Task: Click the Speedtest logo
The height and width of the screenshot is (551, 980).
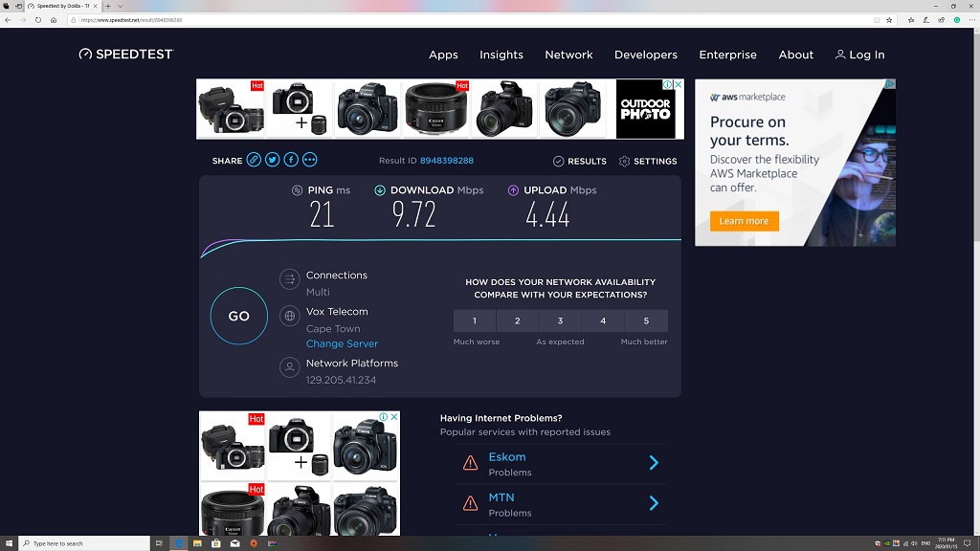Action: tap(126, 55)
